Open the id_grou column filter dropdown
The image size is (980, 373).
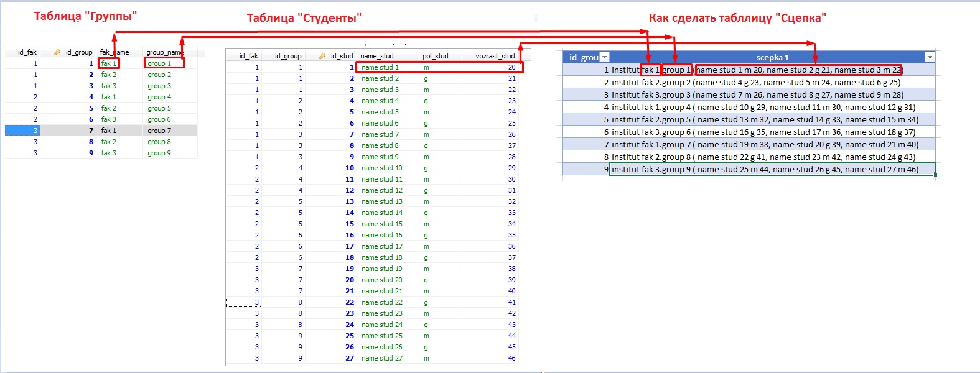tap(604, 57)
